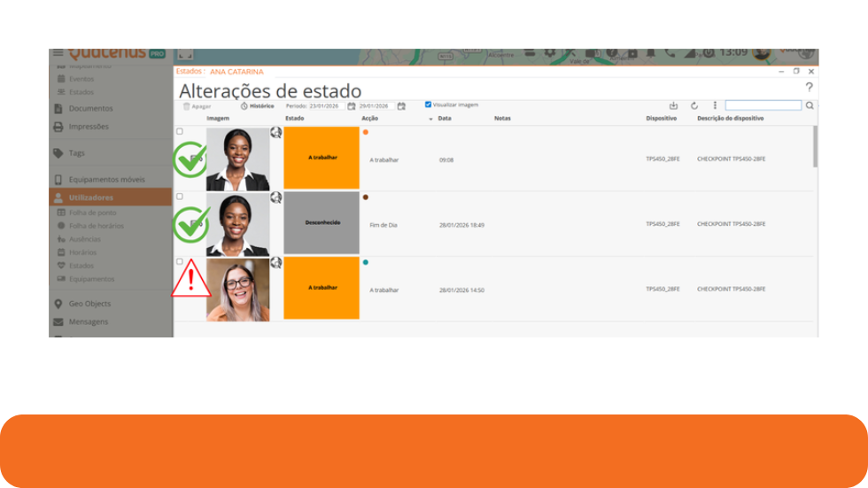Click the Apagar delete button
Screen dimensions: 868x488
(197, 106)
